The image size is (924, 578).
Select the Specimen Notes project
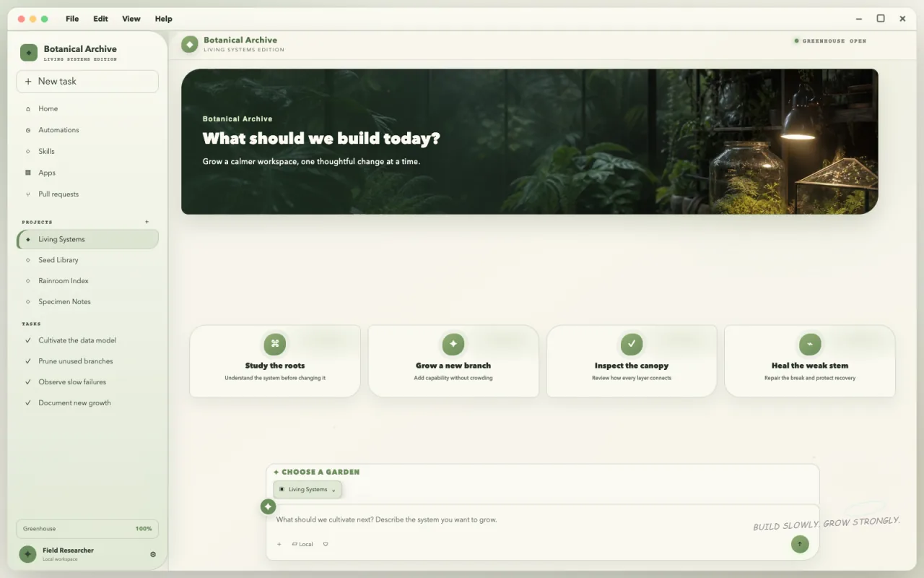[x=87, y=302]
